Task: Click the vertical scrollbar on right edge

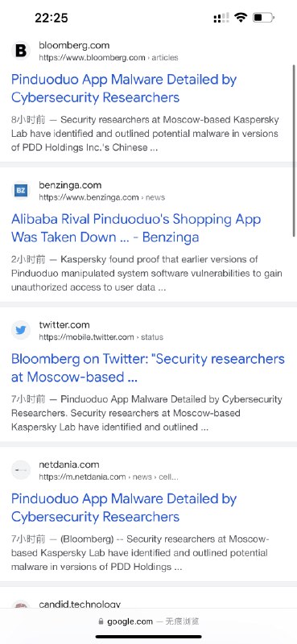Action: [x=295, y=150]
